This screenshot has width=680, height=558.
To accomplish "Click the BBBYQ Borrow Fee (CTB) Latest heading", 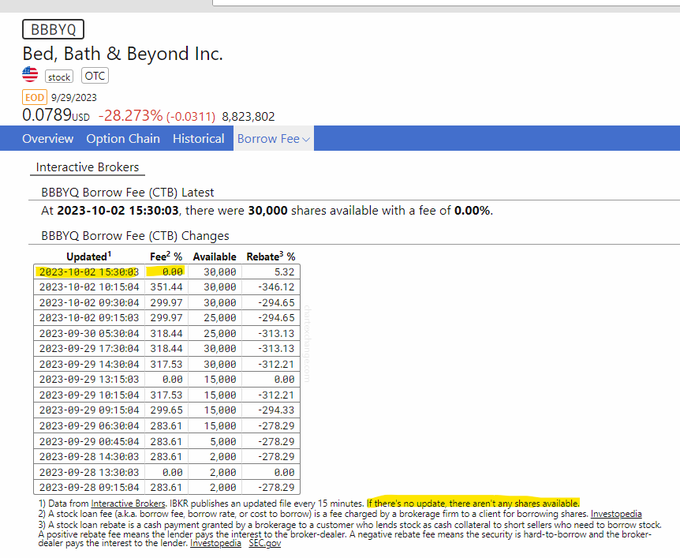I will [x=128, y=193].
